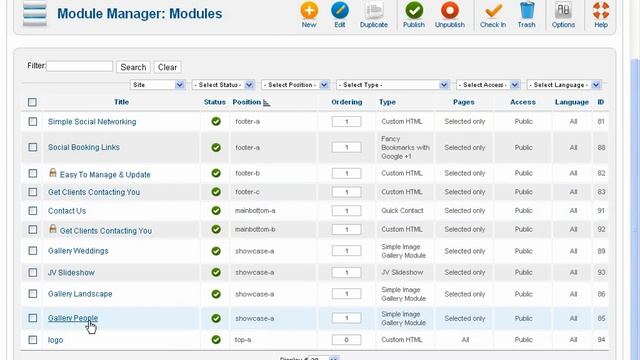Image resolution: width=640 pixels, height=360 pixels.
Task: Click the Clear filter button
Action: [167, 67]
